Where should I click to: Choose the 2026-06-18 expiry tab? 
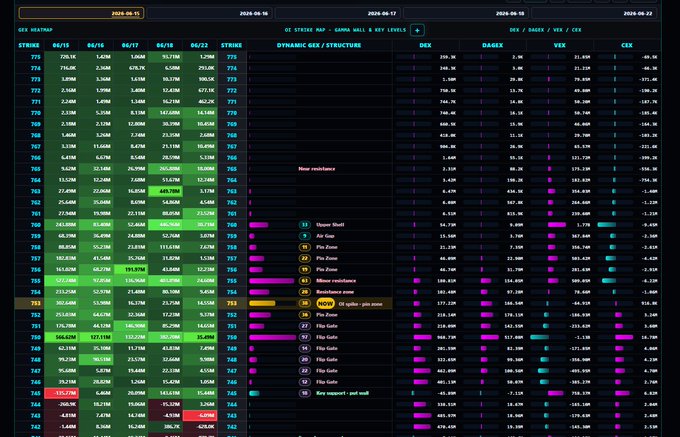465,13
